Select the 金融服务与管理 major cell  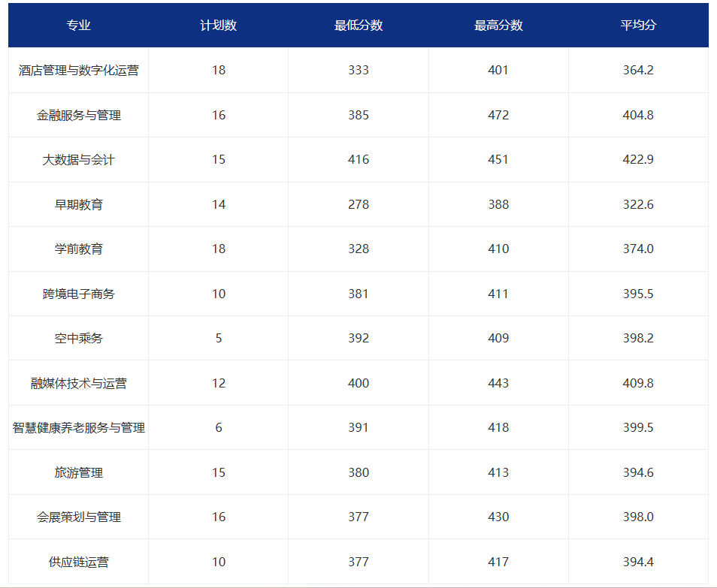78,115
